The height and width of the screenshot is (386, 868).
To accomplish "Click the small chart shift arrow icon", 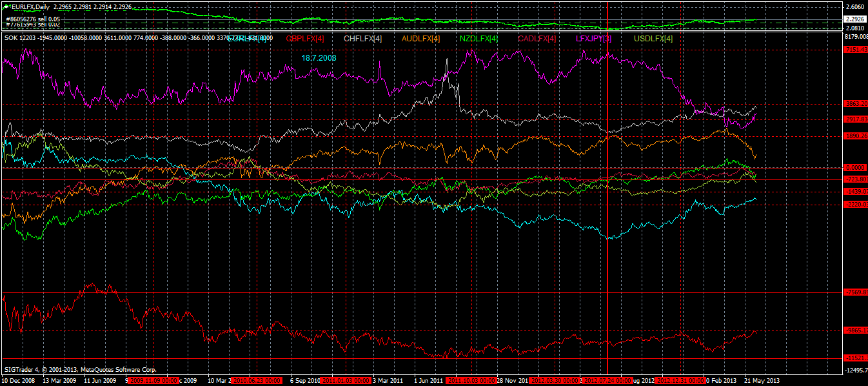I will pos(6,6).
